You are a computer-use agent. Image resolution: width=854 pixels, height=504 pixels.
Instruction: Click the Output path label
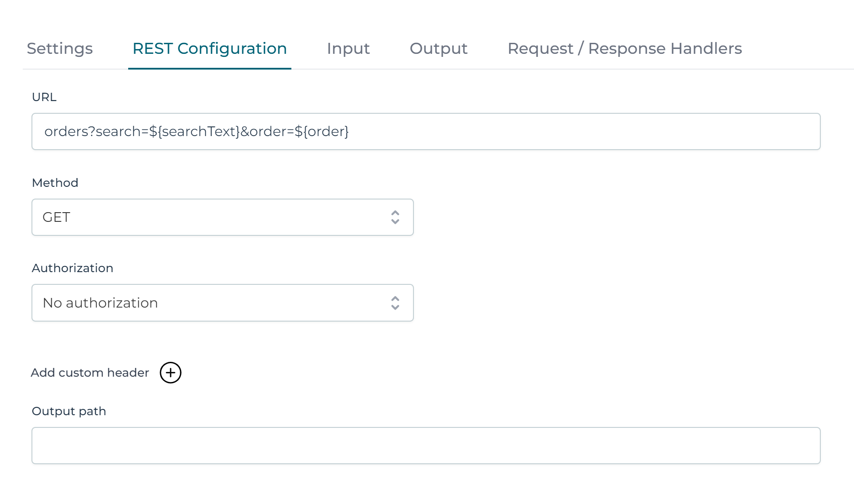[69, 411]
